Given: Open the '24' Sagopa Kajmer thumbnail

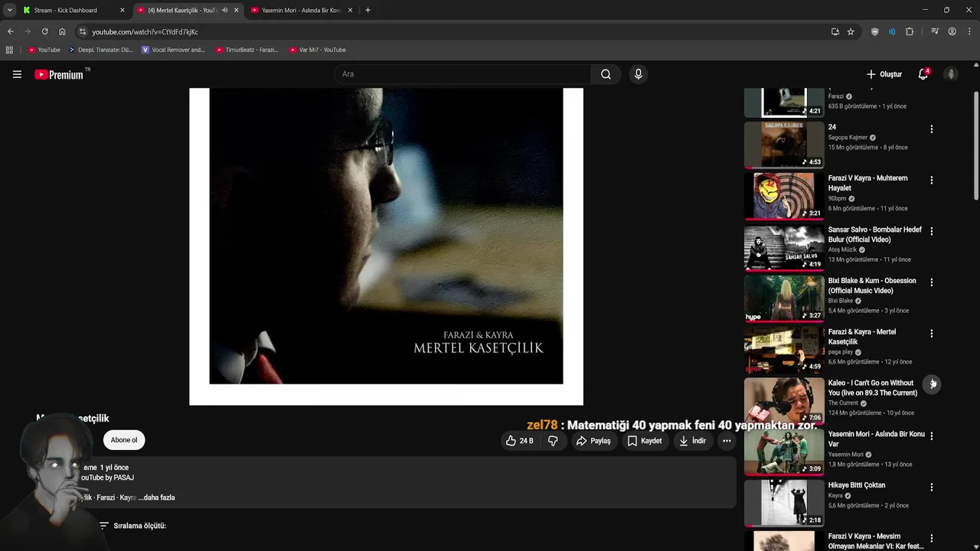Looking at the screenshot, I should pyautogui.click(x=784, y=144).
